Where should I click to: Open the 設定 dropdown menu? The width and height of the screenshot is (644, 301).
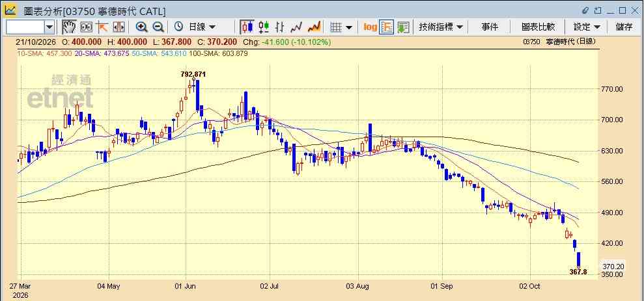point(587,27)
